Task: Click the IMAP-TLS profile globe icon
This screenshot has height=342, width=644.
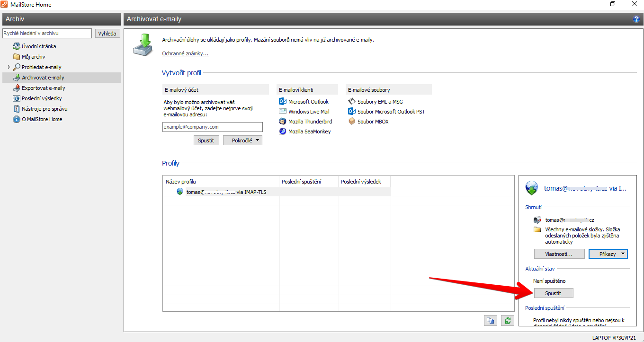Action: (180, 192)
